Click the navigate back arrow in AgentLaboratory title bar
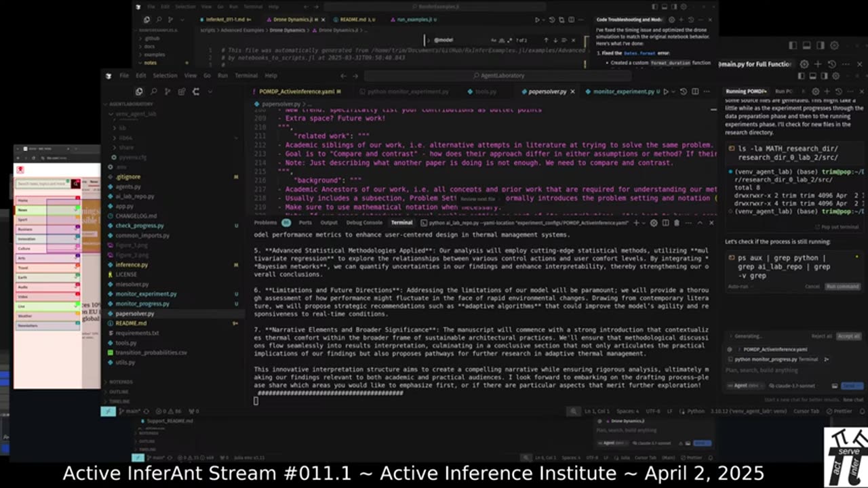This screenshot has height=488, width=868. coord(343,76)
